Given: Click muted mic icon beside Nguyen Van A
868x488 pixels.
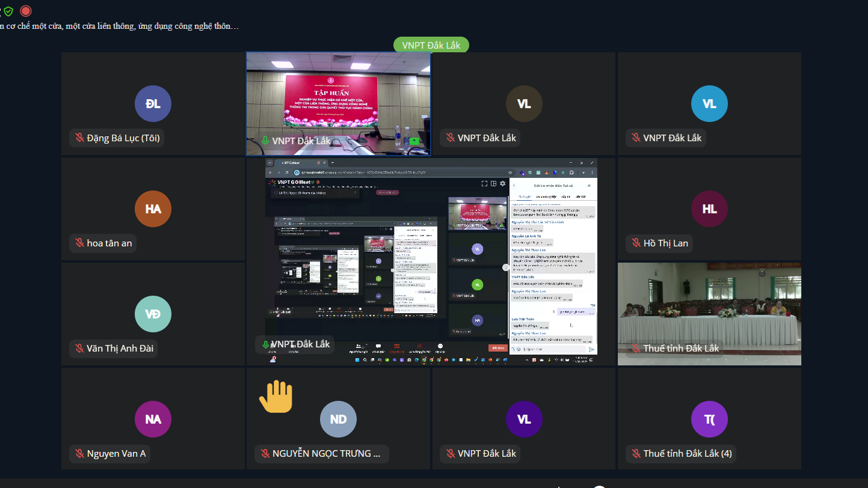Looking at the screenshot, I should point(79,453).
